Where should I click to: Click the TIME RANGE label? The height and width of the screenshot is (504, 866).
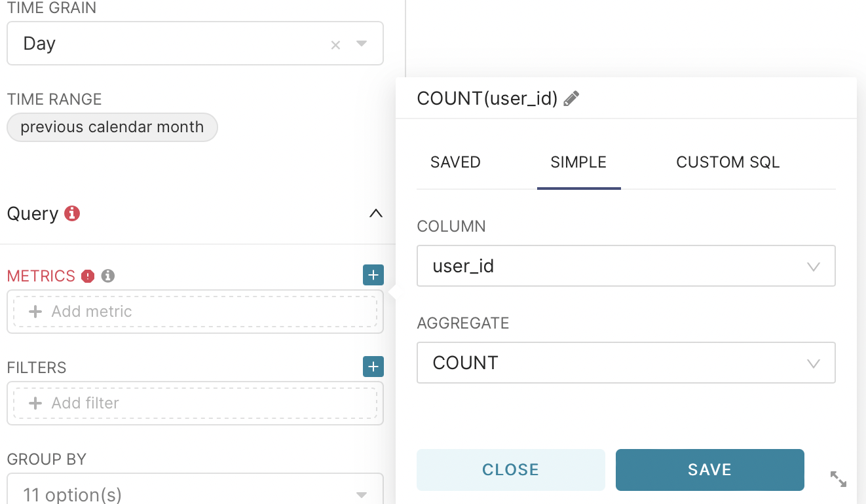click(54, 99)
